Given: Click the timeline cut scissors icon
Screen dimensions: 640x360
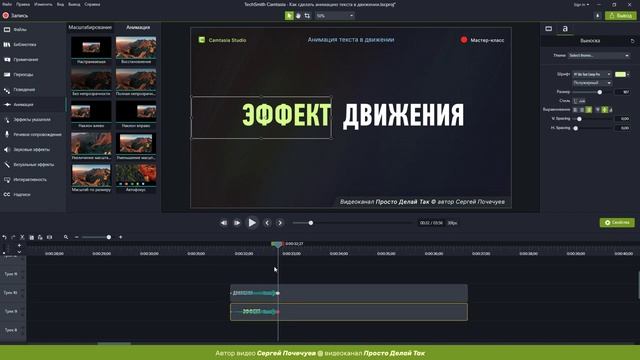Looking at the screenshot, I should coord(22,237).
